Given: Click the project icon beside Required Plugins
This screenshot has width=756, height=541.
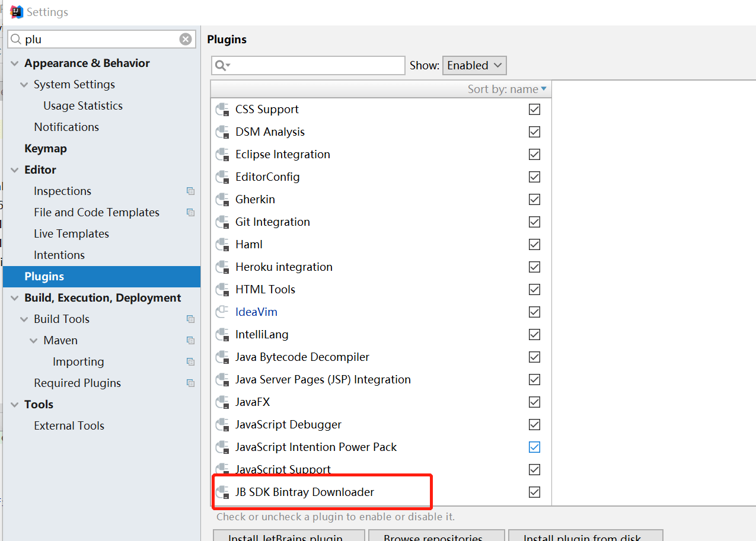Looking at the screenshot, I should 190,383.
